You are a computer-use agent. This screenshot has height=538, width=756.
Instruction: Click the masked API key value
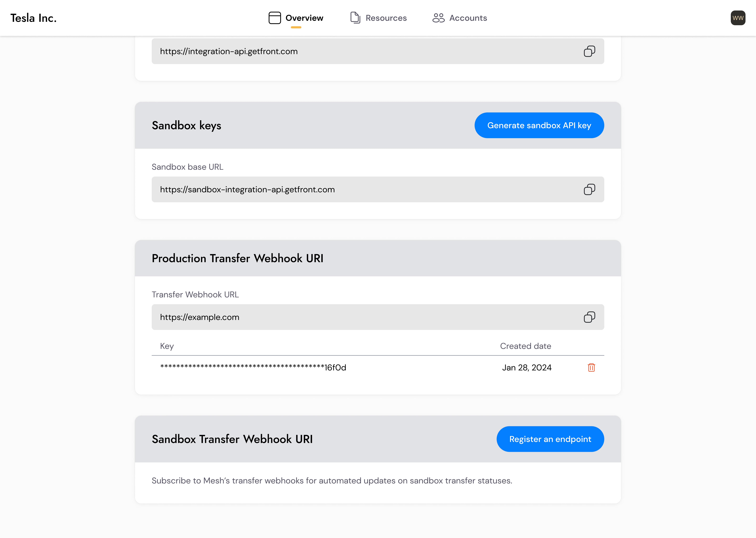pos(253,367)
